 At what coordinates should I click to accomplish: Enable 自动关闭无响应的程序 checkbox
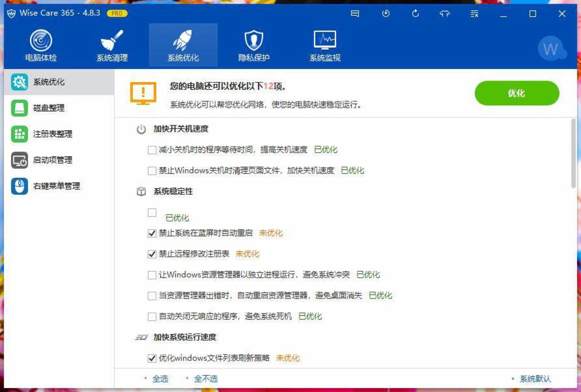pyautogui.click(x=152, y=316)
